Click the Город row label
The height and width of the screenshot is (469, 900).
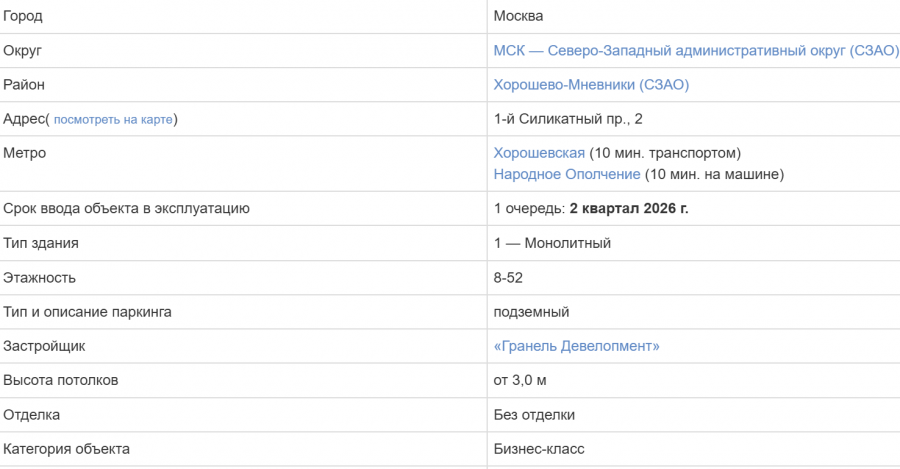pyautogui.click(x=23, y=16)
